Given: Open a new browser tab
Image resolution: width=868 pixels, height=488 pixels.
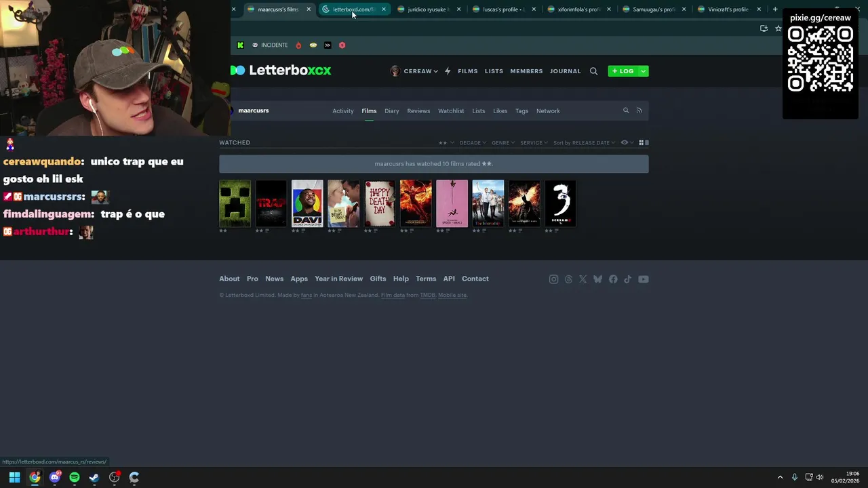Looking at the screenshot, I should [775, 9].
